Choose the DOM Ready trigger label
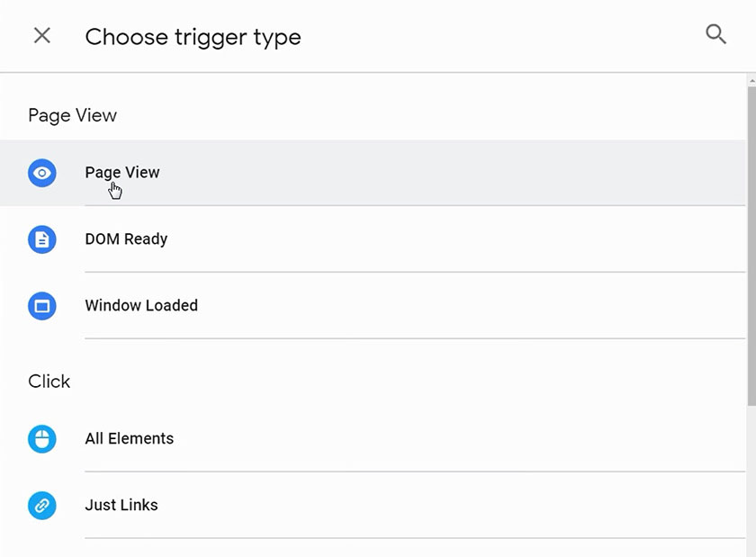Image resolution: width=756 pixels, height=557 pixels. (x=126, y=239)
